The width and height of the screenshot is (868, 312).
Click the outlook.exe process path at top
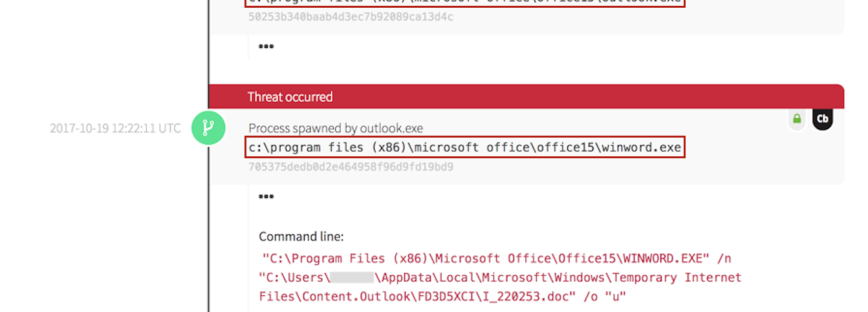[465, 2]
